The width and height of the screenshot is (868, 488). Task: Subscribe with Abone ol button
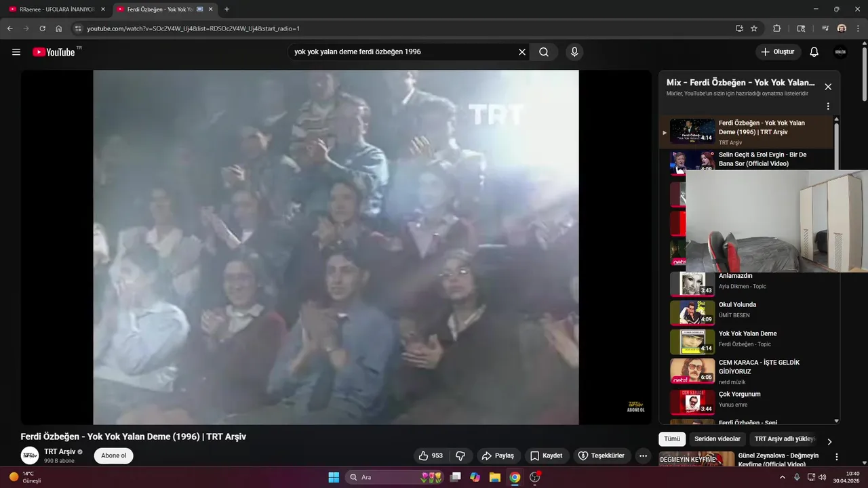click(113, 455)
